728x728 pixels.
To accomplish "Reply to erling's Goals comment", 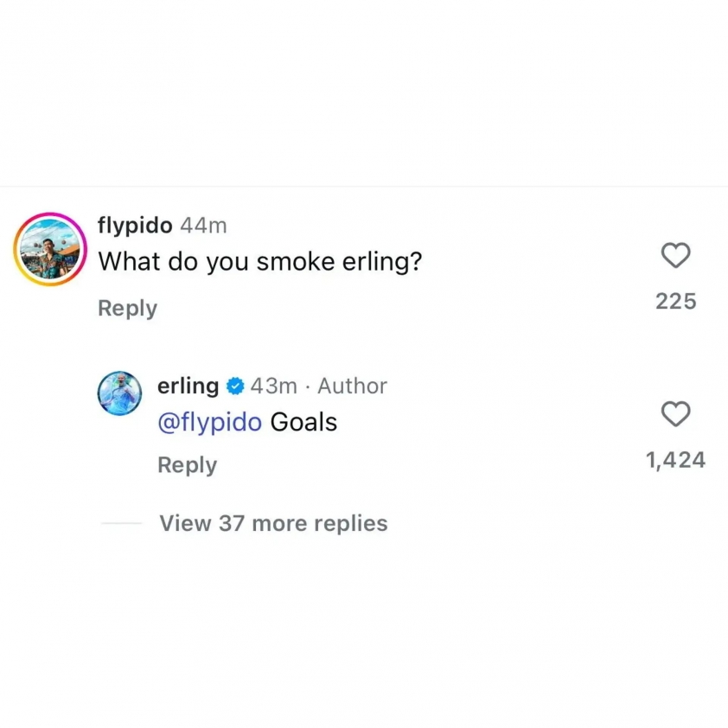I will click(187, 465).
